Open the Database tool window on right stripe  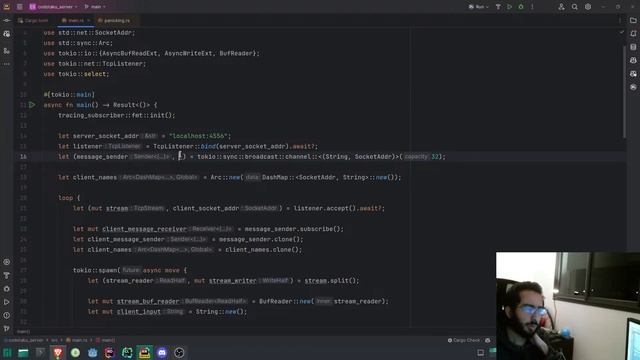[x=633, y=47]
